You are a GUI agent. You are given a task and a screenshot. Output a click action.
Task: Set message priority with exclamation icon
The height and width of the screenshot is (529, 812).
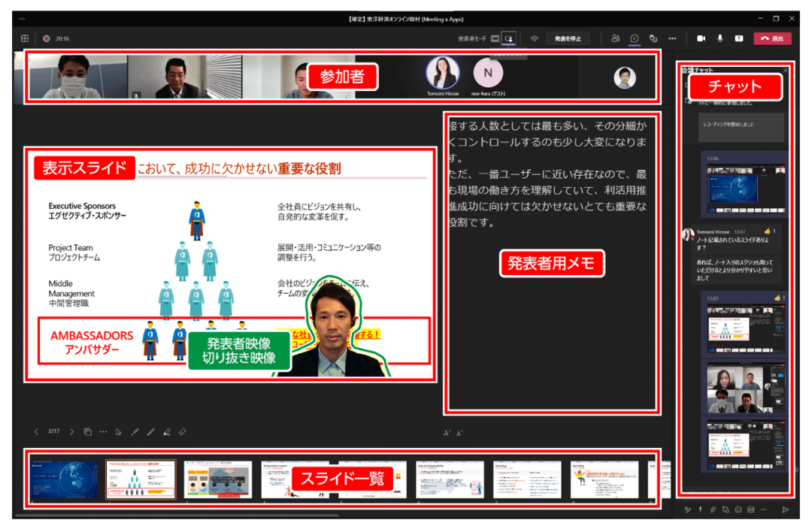tap(700, 510)
